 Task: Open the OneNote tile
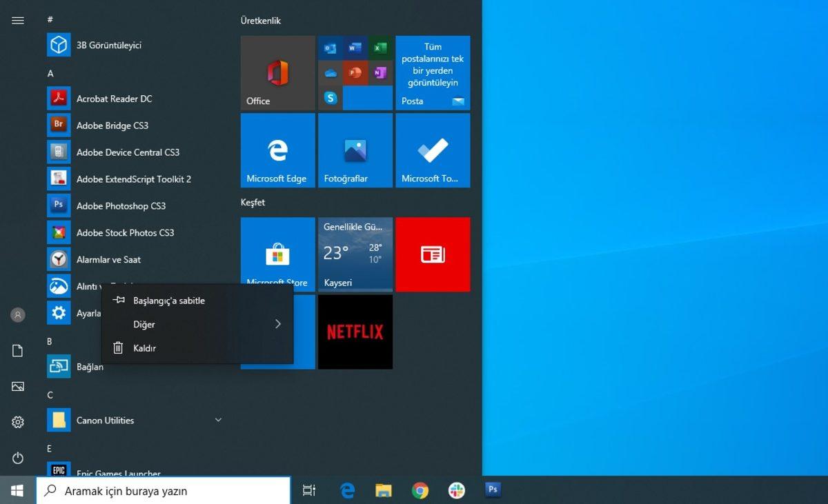(378, 72)
